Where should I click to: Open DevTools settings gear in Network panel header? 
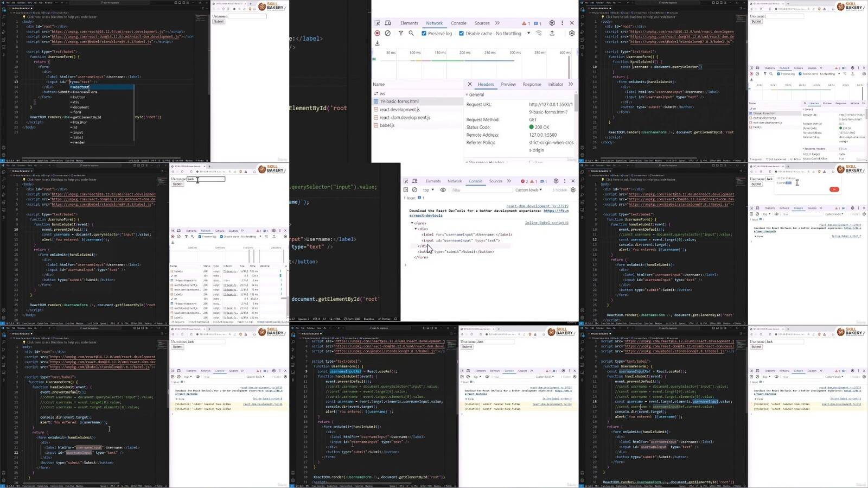[x=552, y=23]
